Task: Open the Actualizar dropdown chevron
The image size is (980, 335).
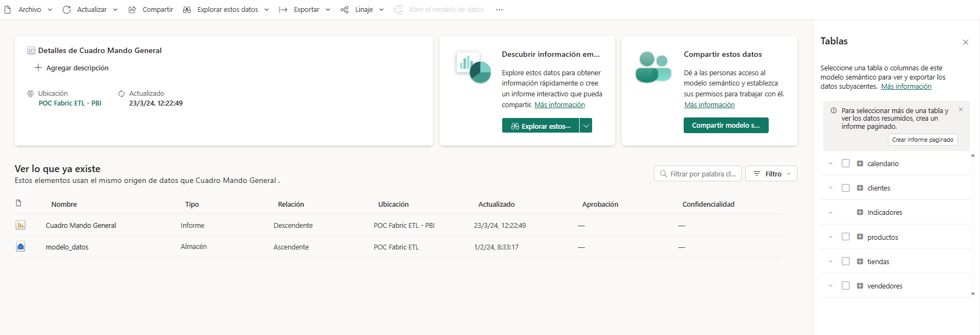Action: (x=115, y=10)
